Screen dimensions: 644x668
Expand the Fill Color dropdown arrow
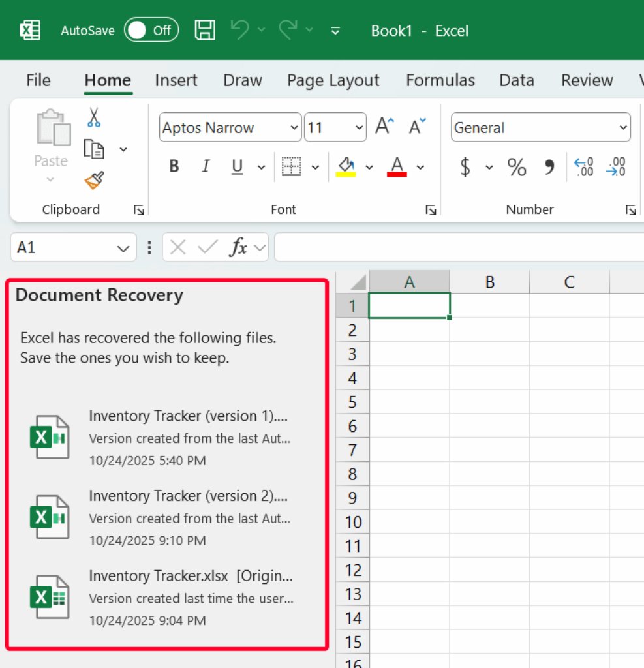(369, 167)
